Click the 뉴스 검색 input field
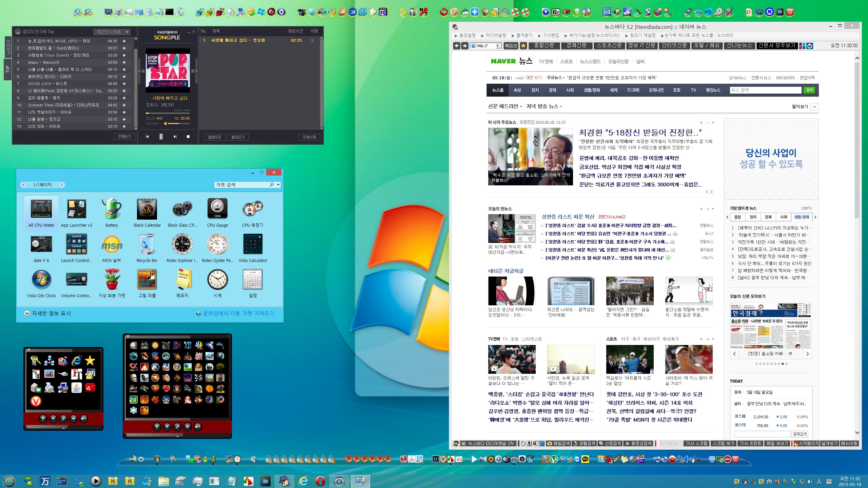The width and height of the screenshot is (868, 488). (766, 90)
